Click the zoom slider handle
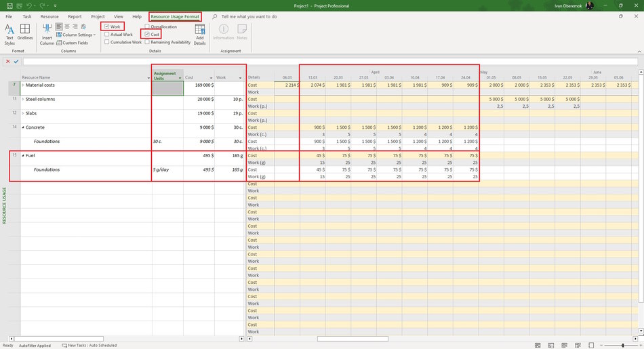Viewport: 644px width, 349px height. tap(622, 346)
